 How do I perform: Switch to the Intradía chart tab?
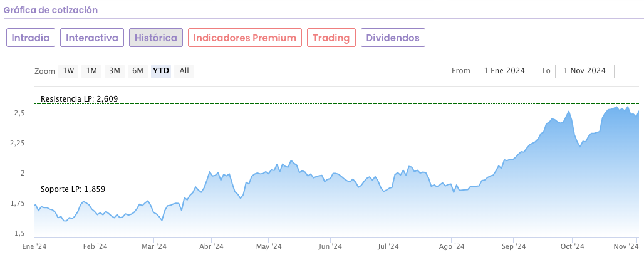(31, 38)
